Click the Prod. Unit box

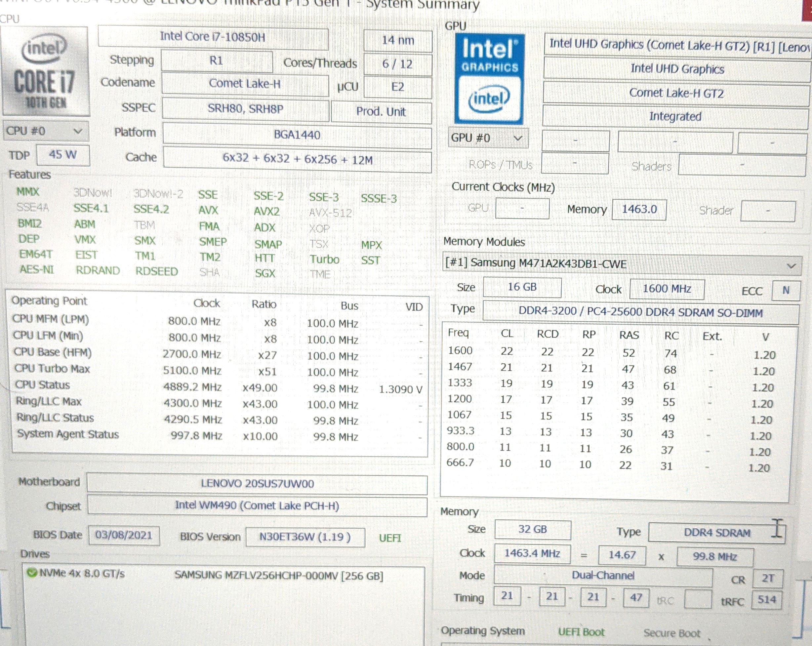pos(381,111)
